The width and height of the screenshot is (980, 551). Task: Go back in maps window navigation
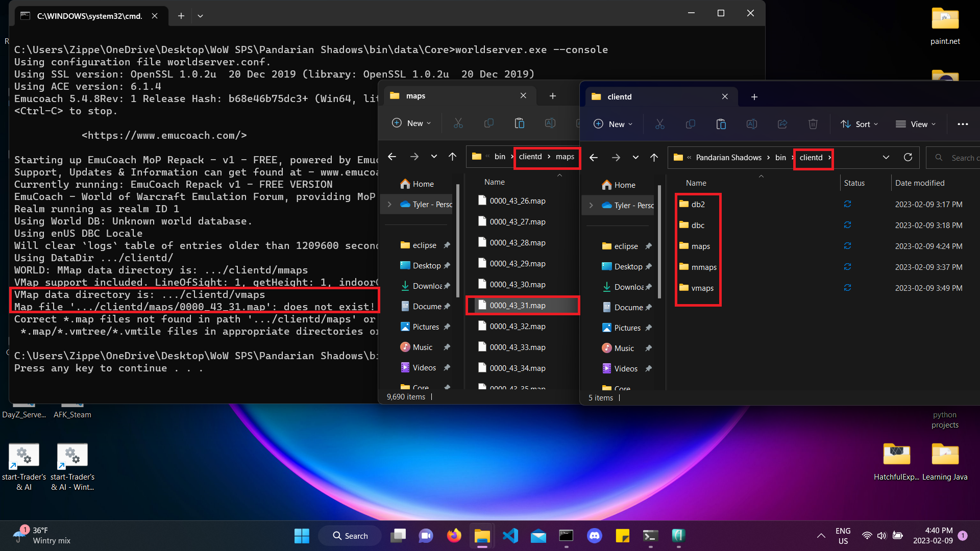392,157
